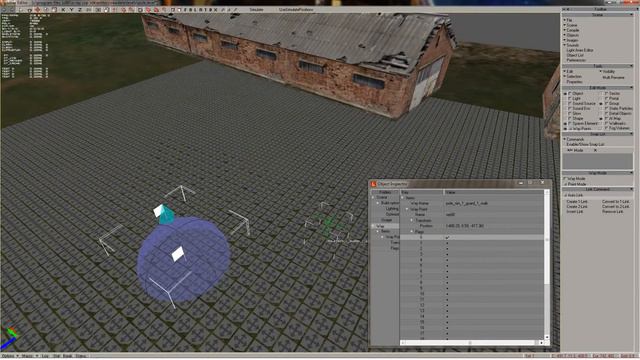The image size is (640, 360).
Task: Select Shape edit mode
Action: (x=576, y=118)
